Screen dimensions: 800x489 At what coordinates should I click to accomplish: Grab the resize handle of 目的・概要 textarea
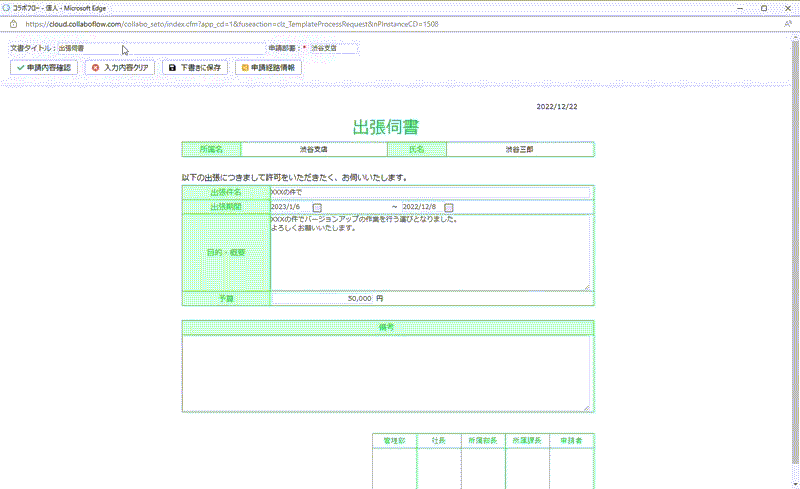587,287
